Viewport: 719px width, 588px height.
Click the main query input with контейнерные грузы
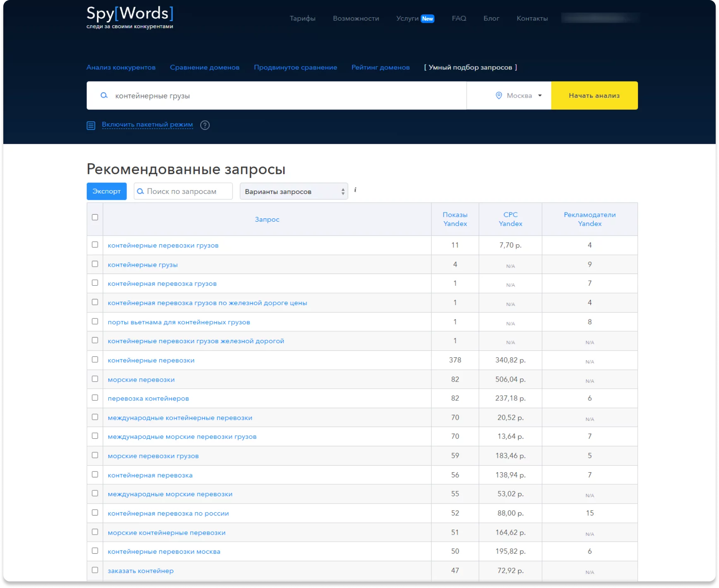click(277, 96)
